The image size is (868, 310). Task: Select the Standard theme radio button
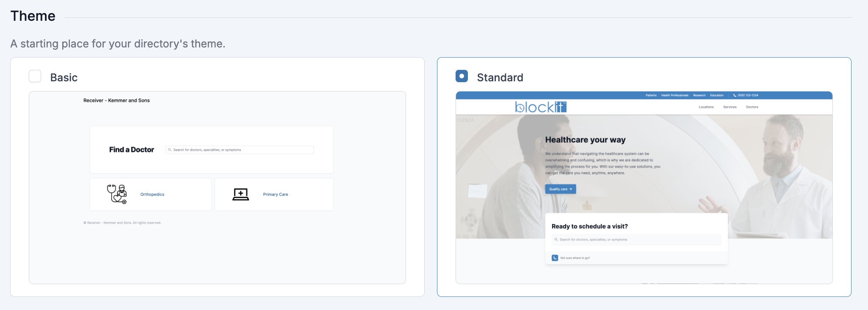(x=462, y=76)
